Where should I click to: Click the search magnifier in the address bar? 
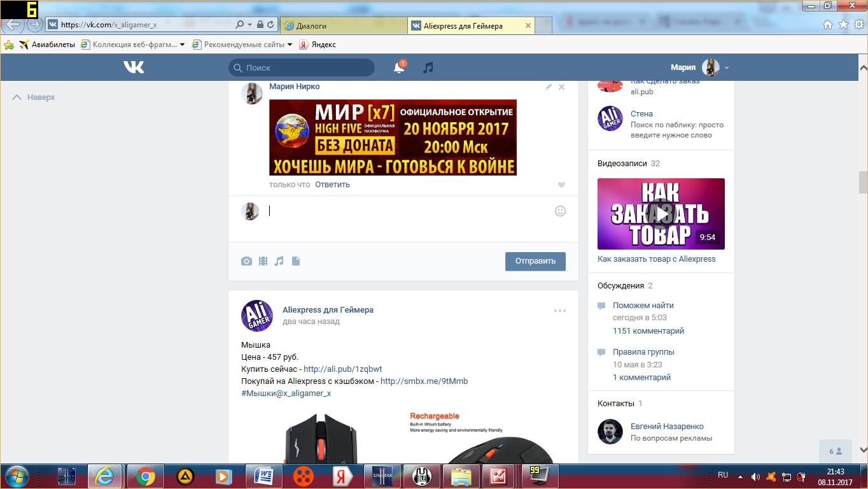239,25
